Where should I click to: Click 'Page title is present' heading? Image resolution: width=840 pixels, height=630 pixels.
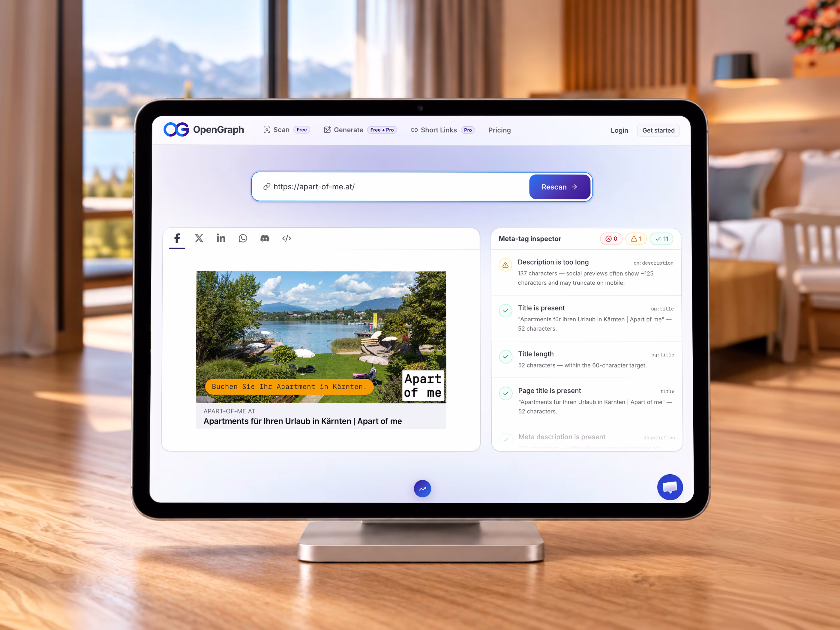click(x=550, y=391)
